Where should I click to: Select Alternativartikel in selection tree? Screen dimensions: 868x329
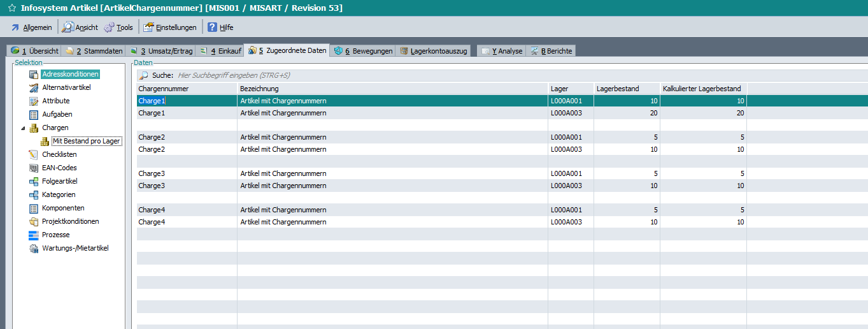pyautogui.click(x=66, y=88)
